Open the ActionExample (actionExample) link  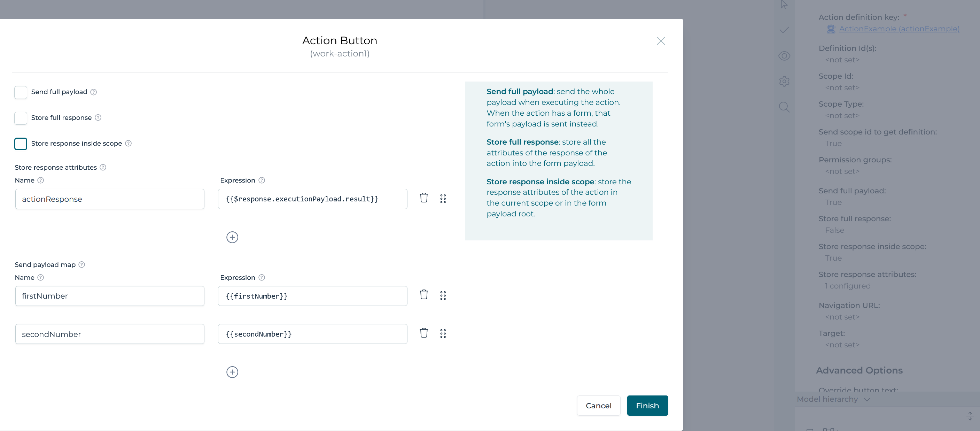899,29
